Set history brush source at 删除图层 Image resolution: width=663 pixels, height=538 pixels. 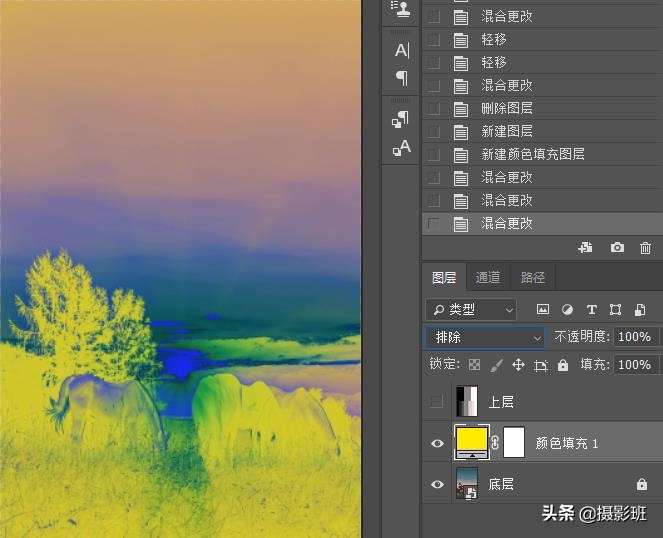point(433,109)
